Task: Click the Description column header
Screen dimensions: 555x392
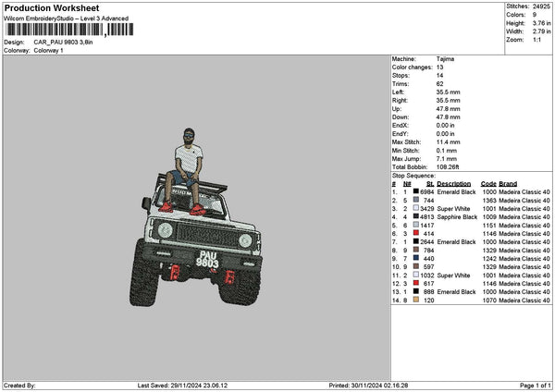Action: tap(454, 184)
